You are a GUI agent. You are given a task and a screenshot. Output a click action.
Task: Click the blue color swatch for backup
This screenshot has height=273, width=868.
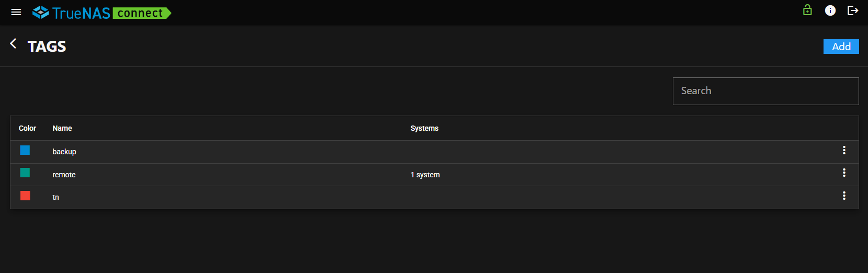25,151
